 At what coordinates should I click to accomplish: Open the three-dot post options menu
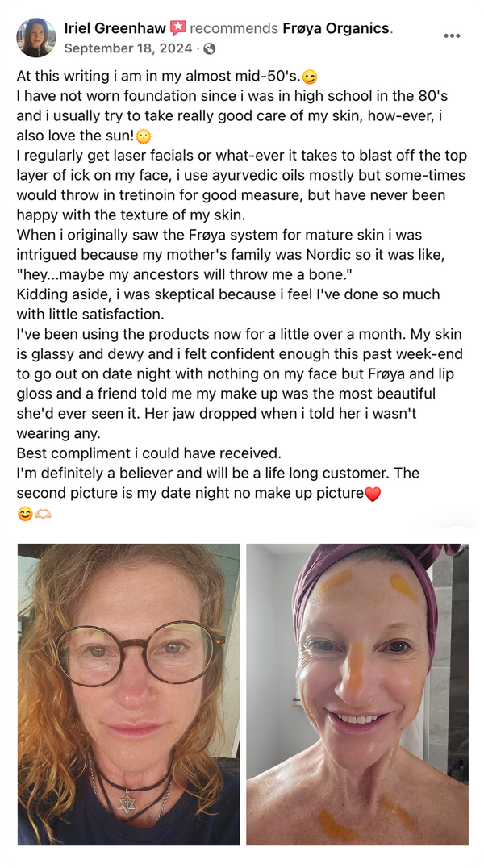pyautogui.click(x=452, y=35)
